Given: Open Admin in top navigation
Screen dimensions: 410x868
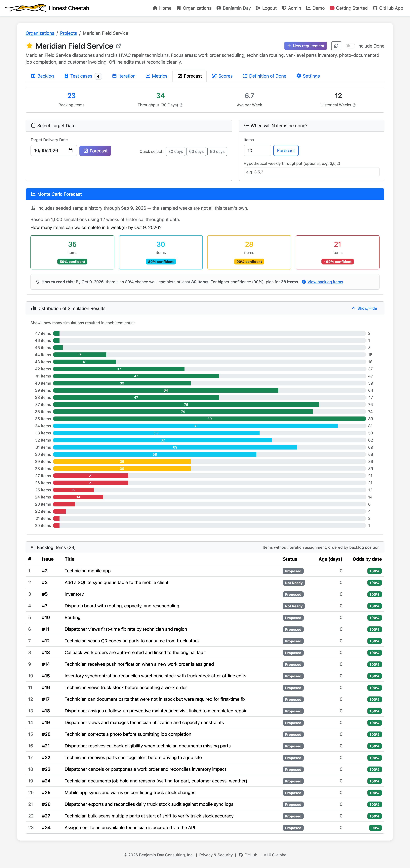Looking at the screenshot, I should [291, 8].
